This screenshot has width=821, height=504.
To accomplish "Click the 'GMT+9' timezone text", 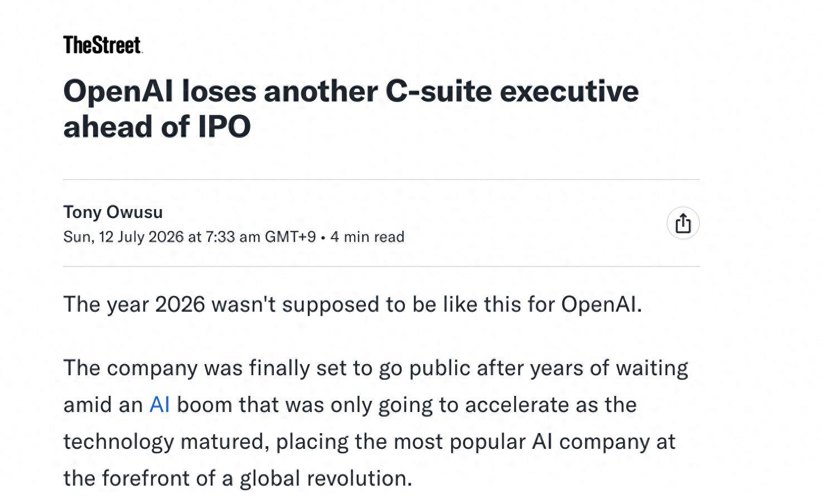I will click(x=290, y=237).
